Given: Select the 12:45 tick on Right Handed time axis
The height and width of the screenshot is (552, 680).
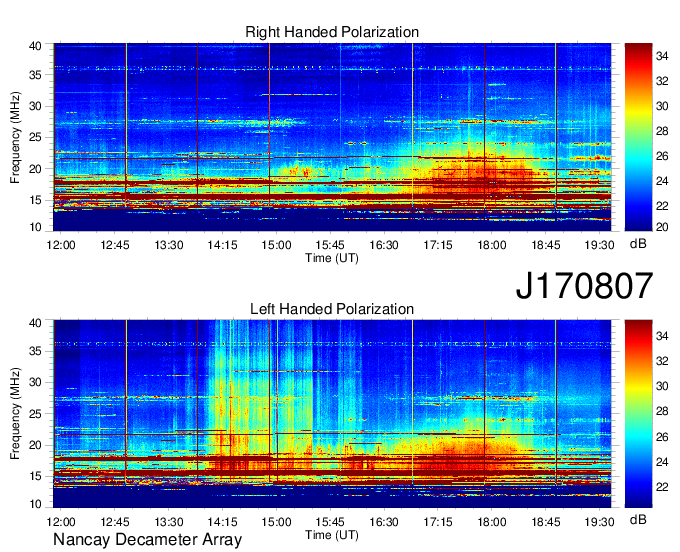Looking at the screenshot, I should pyautogui.click(x=115, y=245).
